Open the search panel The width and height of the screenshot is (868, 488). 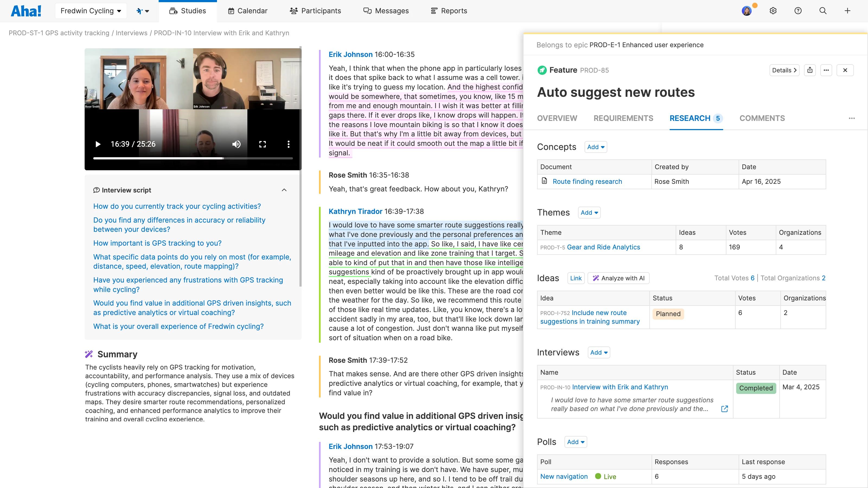tap(823, 11)
